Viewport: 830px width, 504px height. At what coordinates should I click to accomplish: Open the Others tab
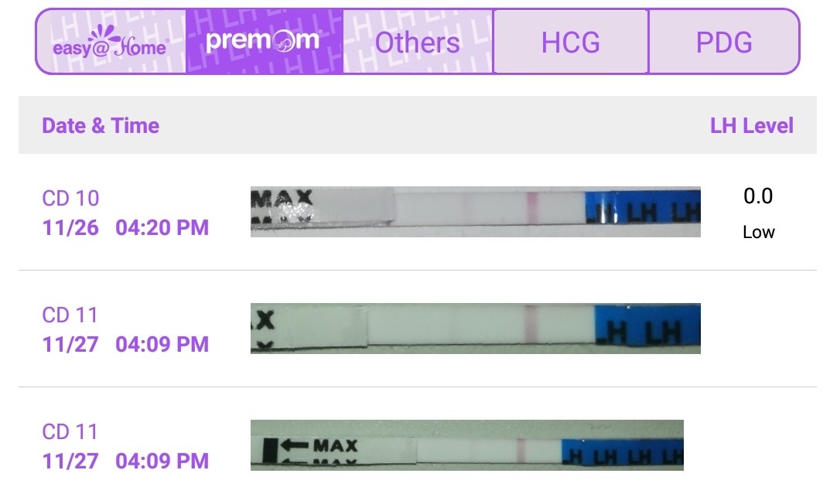pos(417,43)
